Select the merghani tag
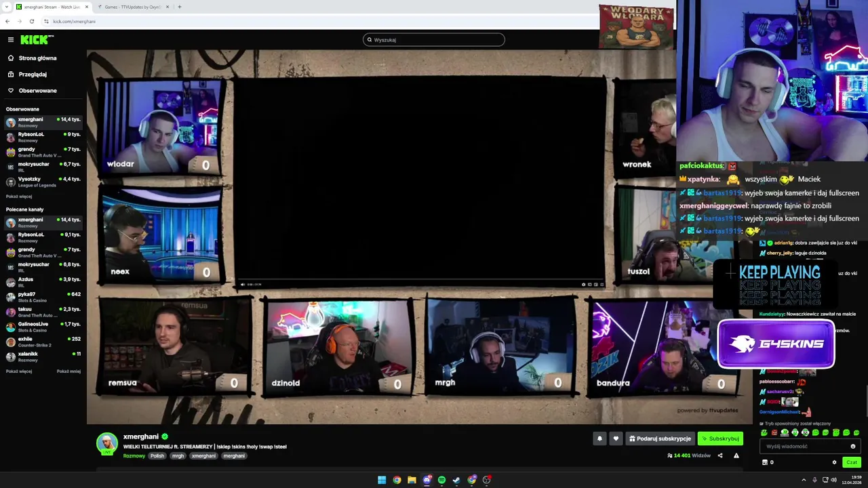Viewport: 868px width, 488px height. [x=234, y=456]
